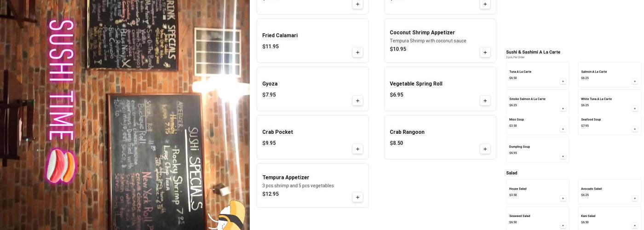This screenshot has width=644, height=230.
Task: Add Vegetable Spring Roll to order
Action: (485, 101)
